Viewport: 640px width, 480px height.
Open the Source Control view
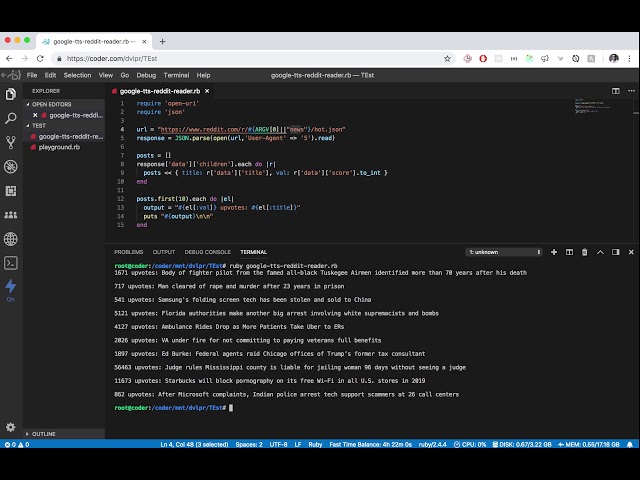tap(11, 142)
